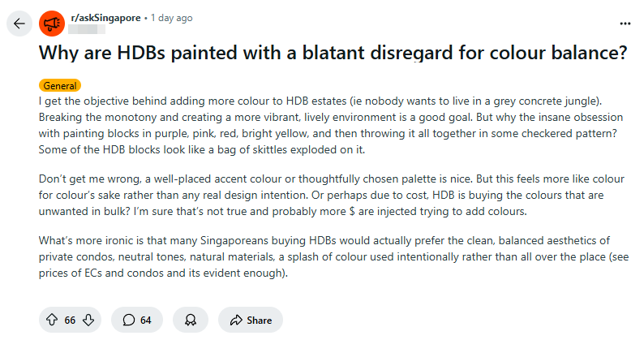
Task: Click the Share button
Action: (259, 320)
